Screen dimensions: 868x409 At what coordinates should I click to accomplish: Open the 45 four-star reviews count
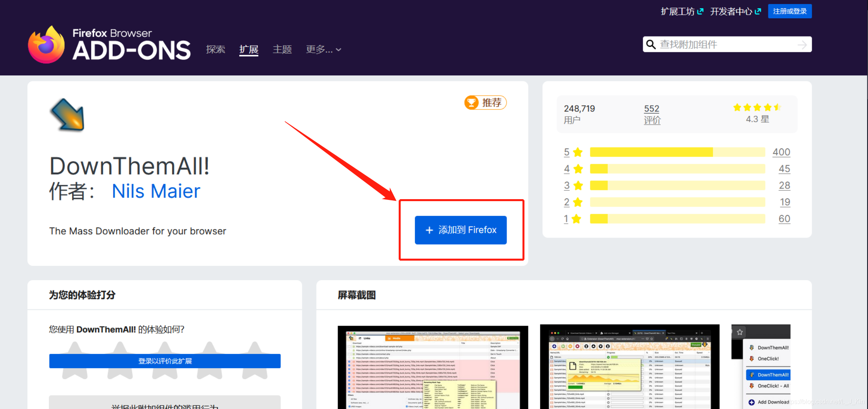click(784, 169)
